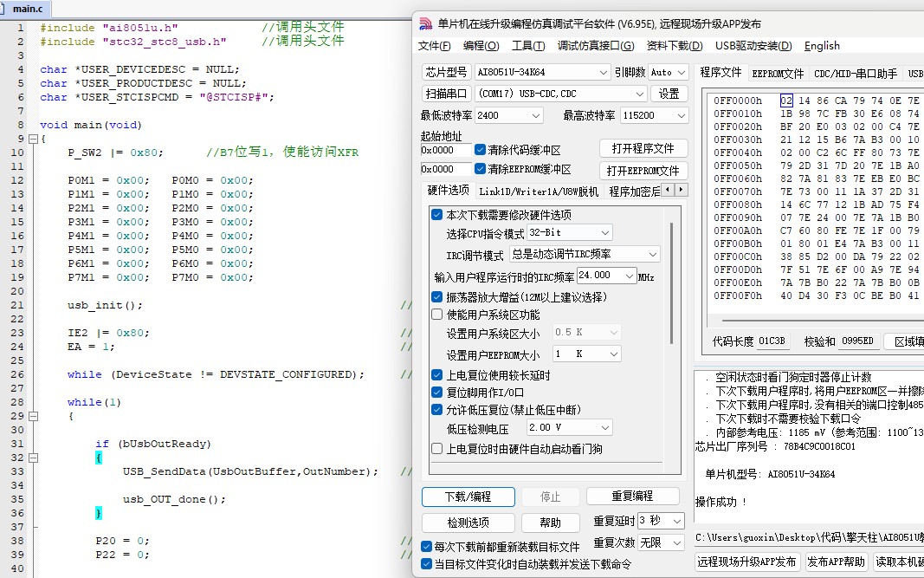Open the USB驱动安装(D) menu
The height and width of the screenshot is (578, 924).
(x=753, y=46)
